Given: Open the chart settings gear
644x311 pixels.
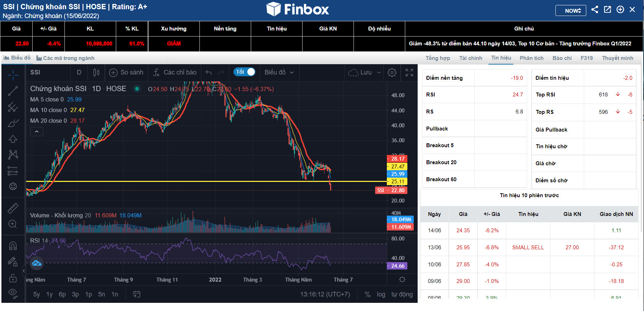Looking at the screenshot, I should point(392,72).
